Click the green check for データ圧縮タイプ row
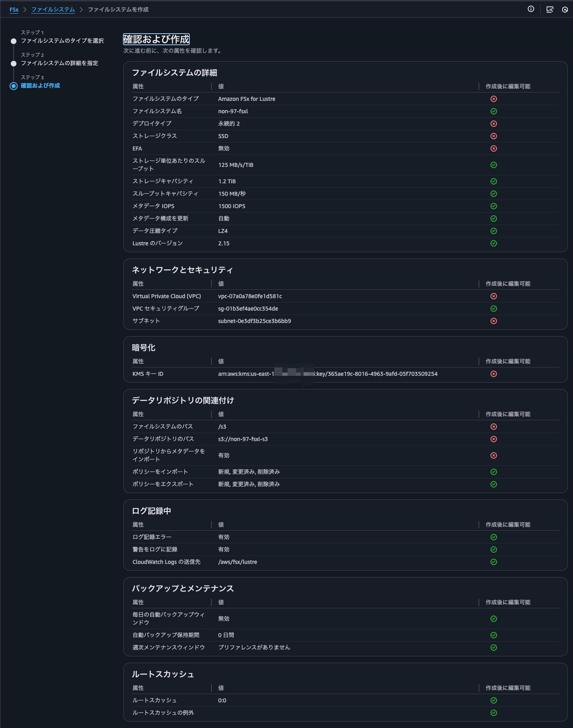 494,231
